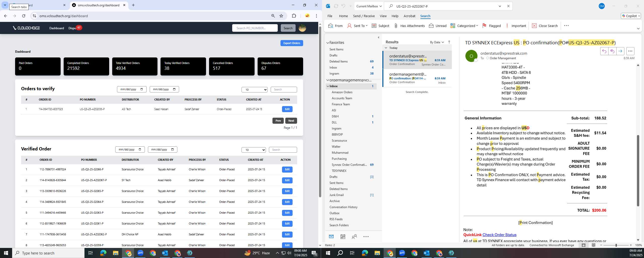
Task: Collapse the ordermanagement Inbox folder
Action: tap(328, 86)
